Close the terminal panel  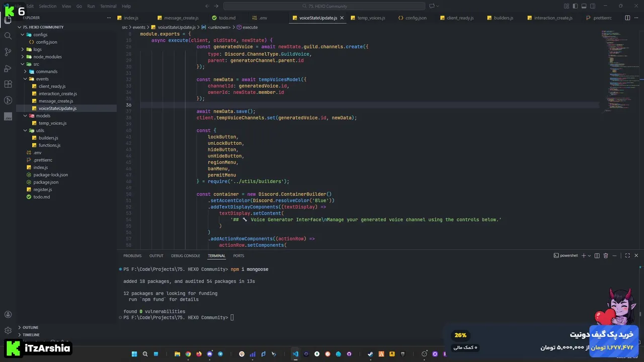636,255
